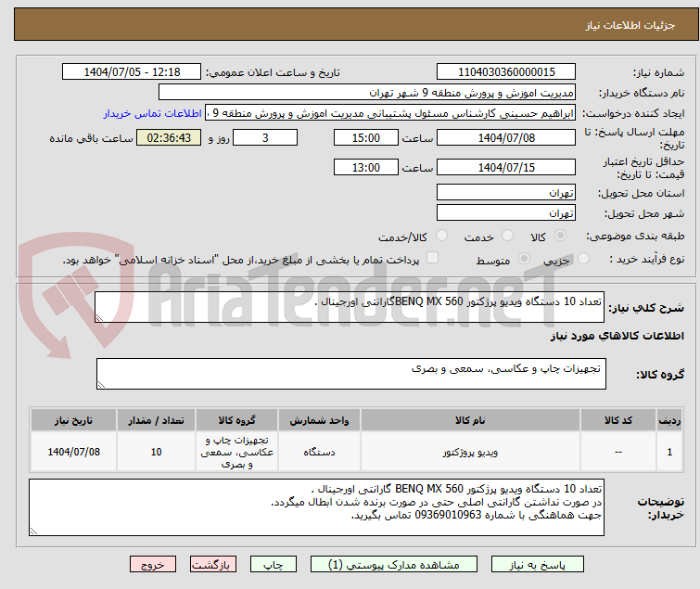Click resize handle of توضیحات خریدار box
700x589 pixels.
(33, 531)
